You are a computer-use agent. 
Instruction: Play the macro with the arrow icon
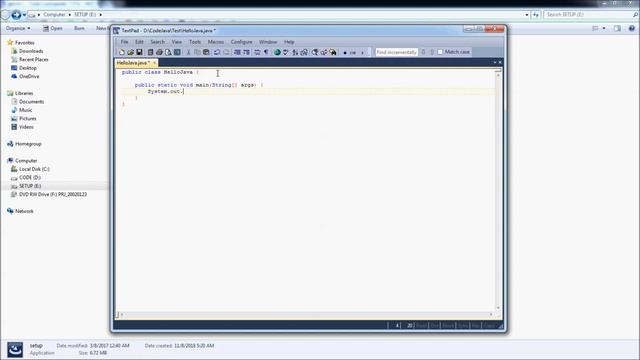point(362,52)
